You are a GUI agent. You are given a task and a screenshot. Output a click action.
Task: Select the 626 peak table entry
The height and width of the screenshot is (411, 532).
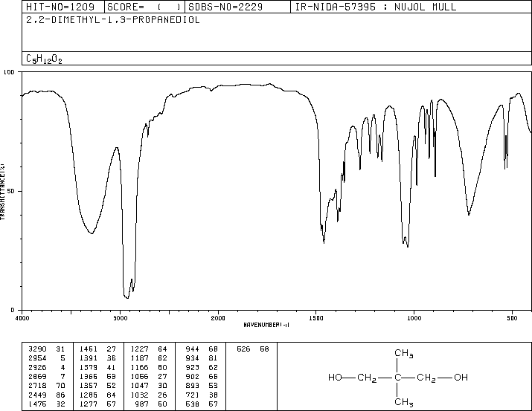pyautogui.click(x=253, y=349)
